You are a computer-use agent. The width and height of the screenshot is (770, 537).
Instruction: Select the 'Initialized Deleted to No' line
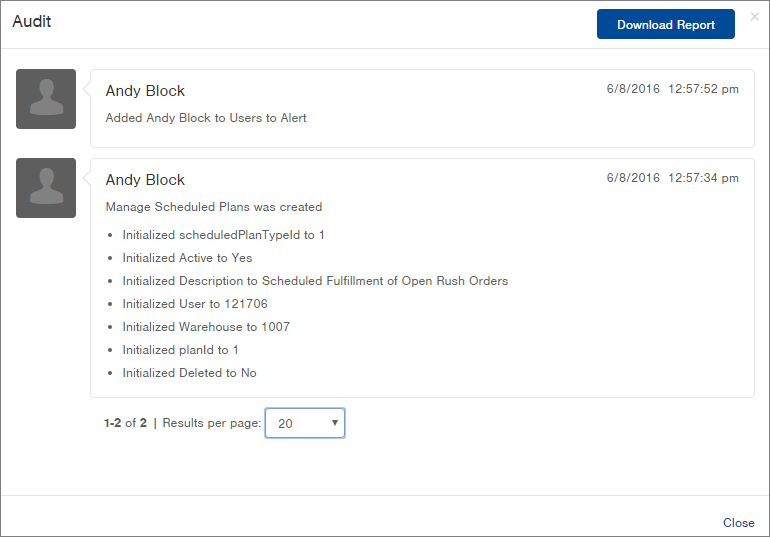pos(189,373)
